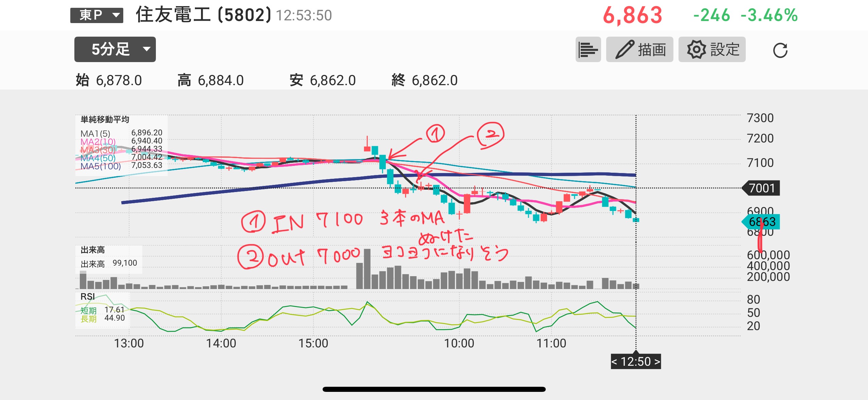Click the pink MA2(10) legend entry
This screenshot has width=868, height=400.
98,142
